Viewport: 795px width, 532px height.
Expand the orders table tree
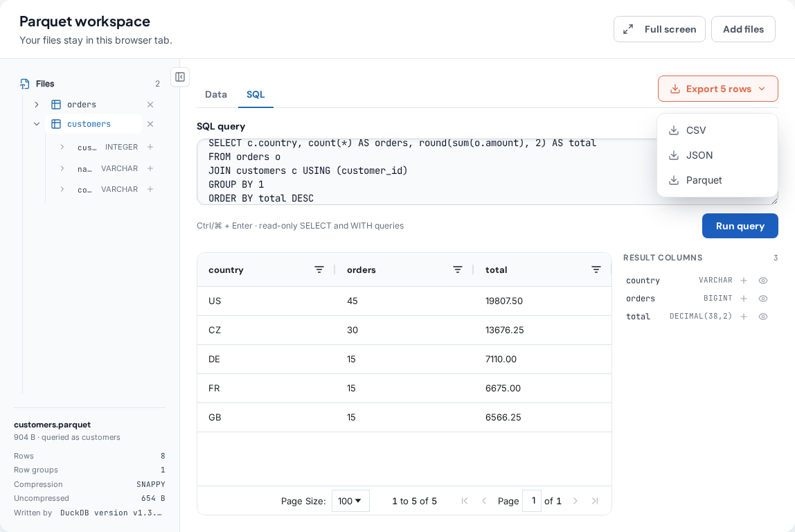click(x=37, y=105)
